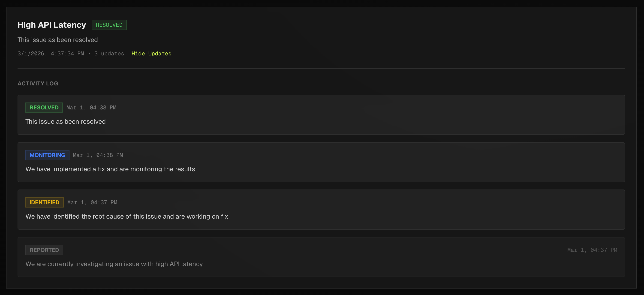Image resolution: width=644 pixels, height=295 pixels.
Task: Collapse updates using Hide Updates toggle
Action: [x=151, y=54]
